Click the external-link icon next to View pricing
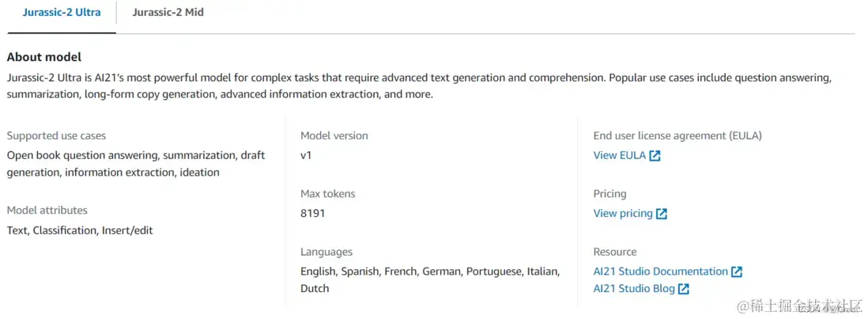Screen dimensions: 868x319 [662, 214]
